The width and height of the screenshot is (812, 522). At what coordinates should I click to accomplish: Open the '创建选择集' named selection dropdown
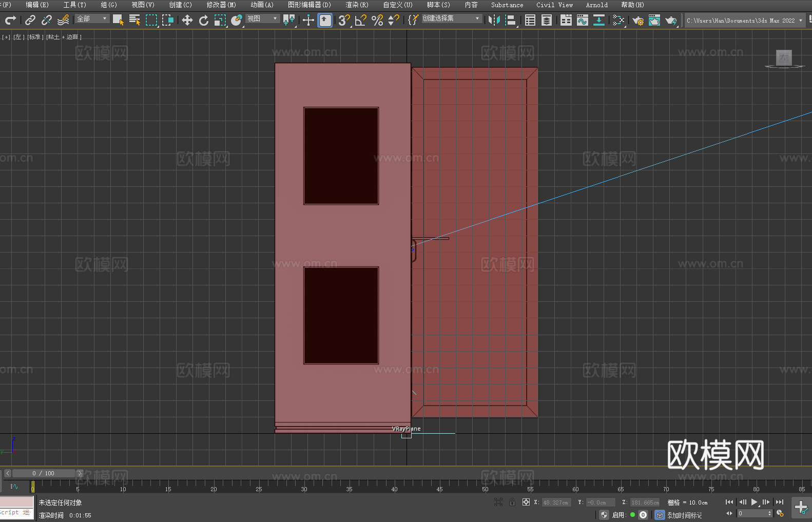pos(452,18)
